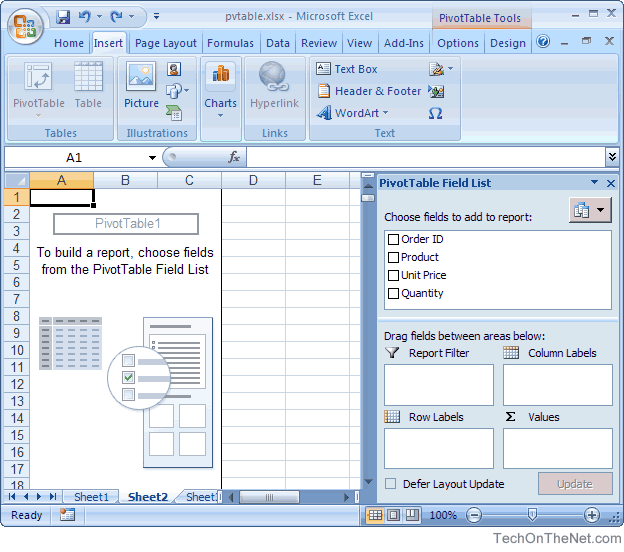Customize Quick Access Toolbar dropdown
The height and width of the screenshot is (552, 624).
(156, 16)
